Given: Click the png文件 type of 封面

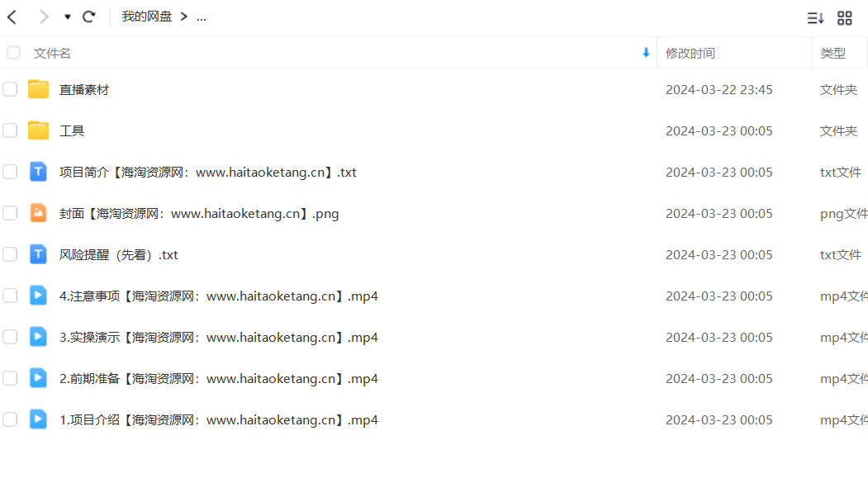Looking at the screenshot, I should [x=844, y=214].
